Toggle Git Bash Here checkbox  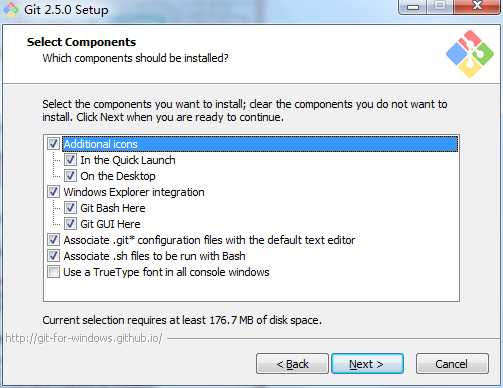(x=70, y=208)
